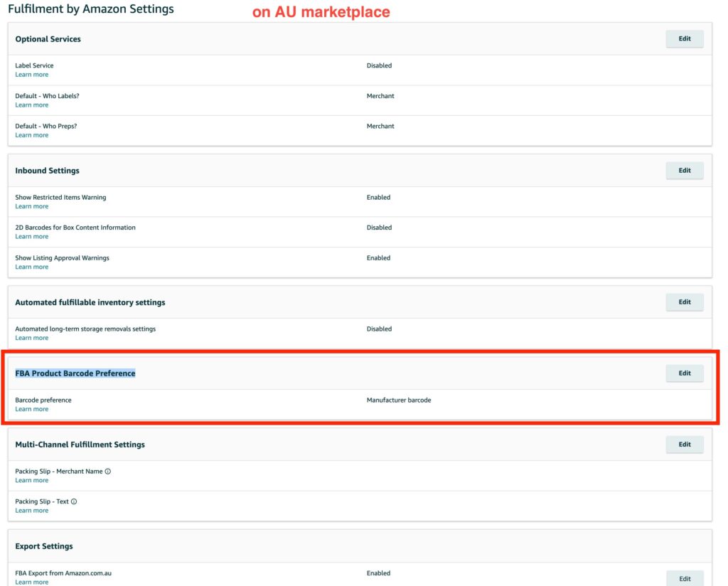Learn more about Show Restricted Items Warning

(x=32, y=206)
